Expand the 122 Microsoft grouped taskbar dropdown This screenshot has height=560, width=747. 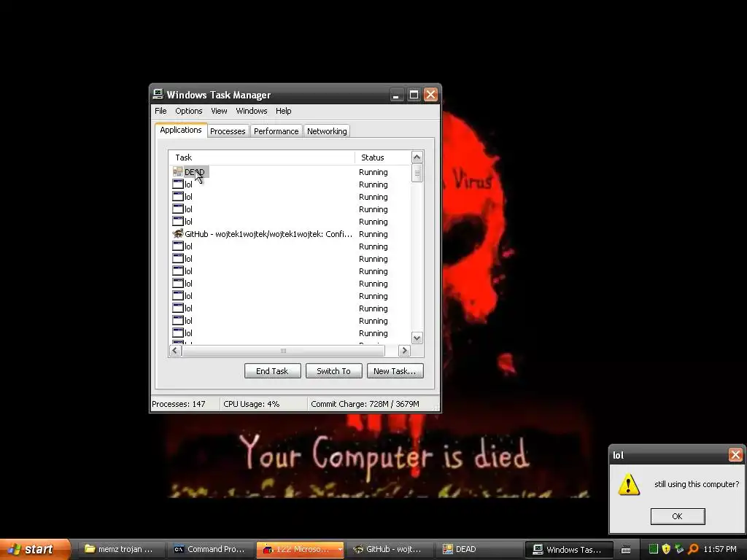coord(340,549)
